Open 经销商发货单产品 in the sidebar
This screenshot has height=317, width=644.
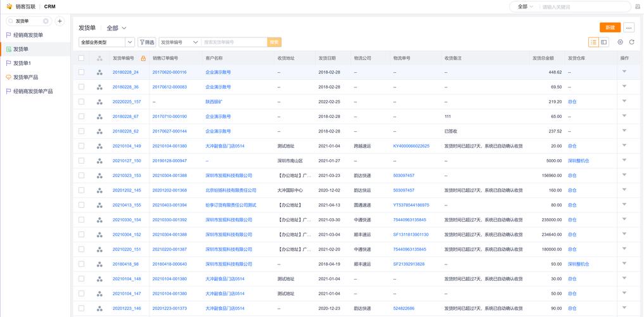(x=35, y=91)
